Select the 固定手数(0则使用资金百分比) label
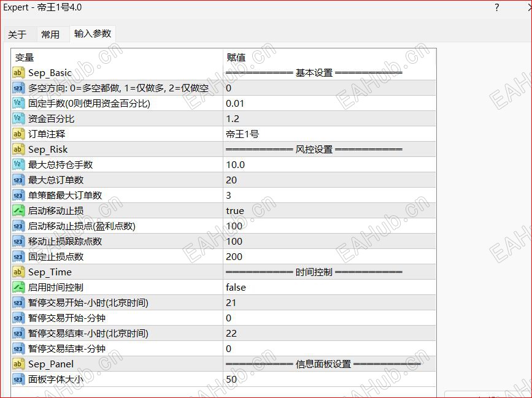 89,104
